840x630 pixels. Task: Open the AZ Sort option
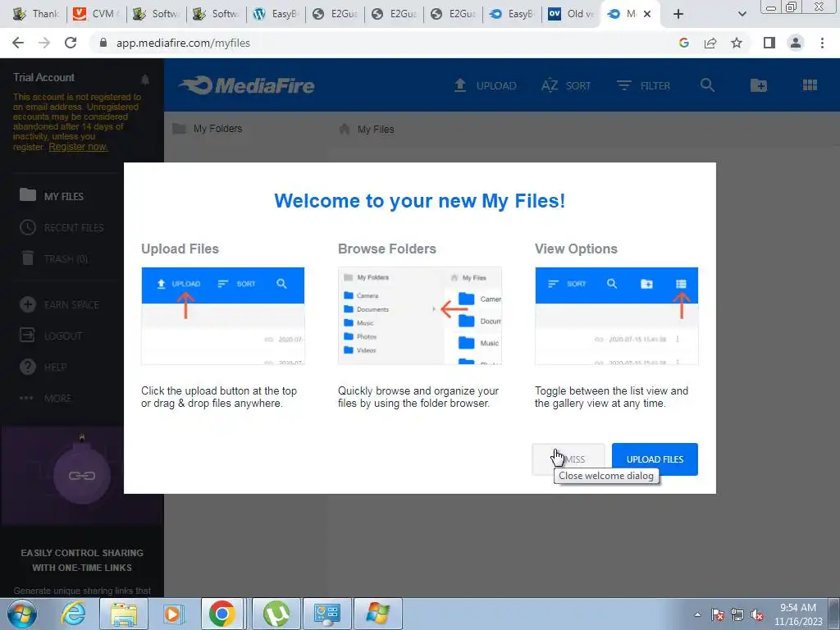point(566,85)
